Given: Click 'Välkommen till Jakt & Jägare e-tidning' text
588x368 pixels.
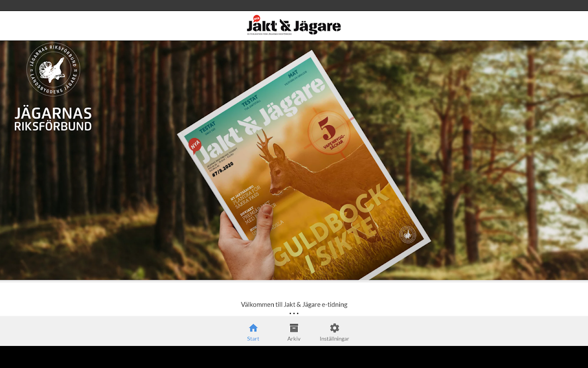Looking at the screenshot, I should pyautogui.click(x=294, y=305).
